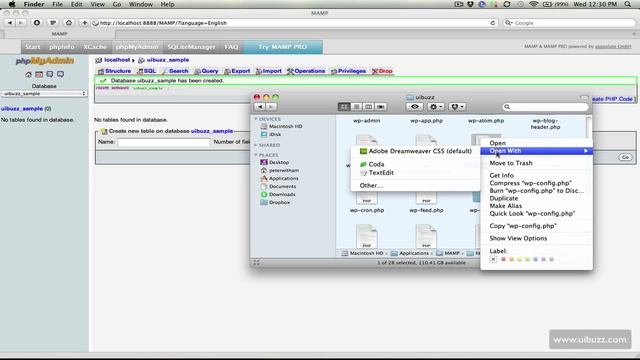Click the browser back arrow

[10, 23]
